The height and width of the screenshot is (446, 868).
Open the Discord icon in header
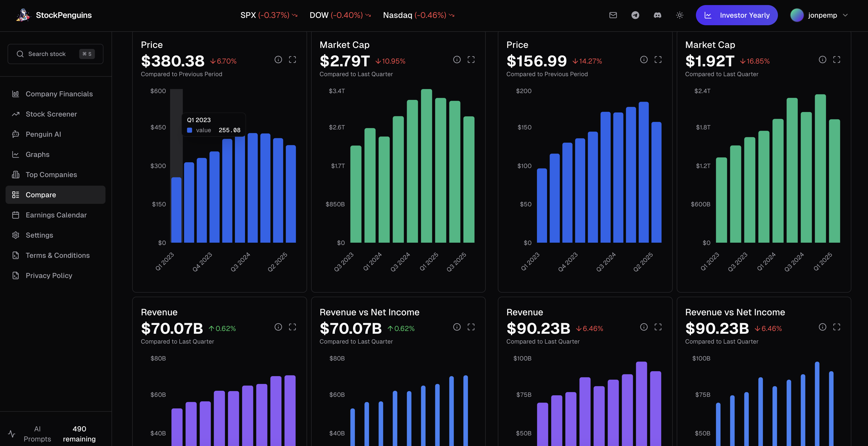tap(657, 15)
